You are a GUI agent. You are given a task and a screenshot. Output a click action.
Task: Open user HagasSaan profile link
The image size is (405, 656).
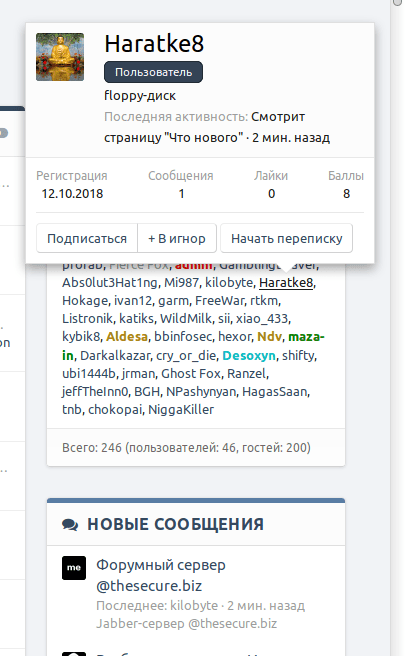tap(274, 392)
